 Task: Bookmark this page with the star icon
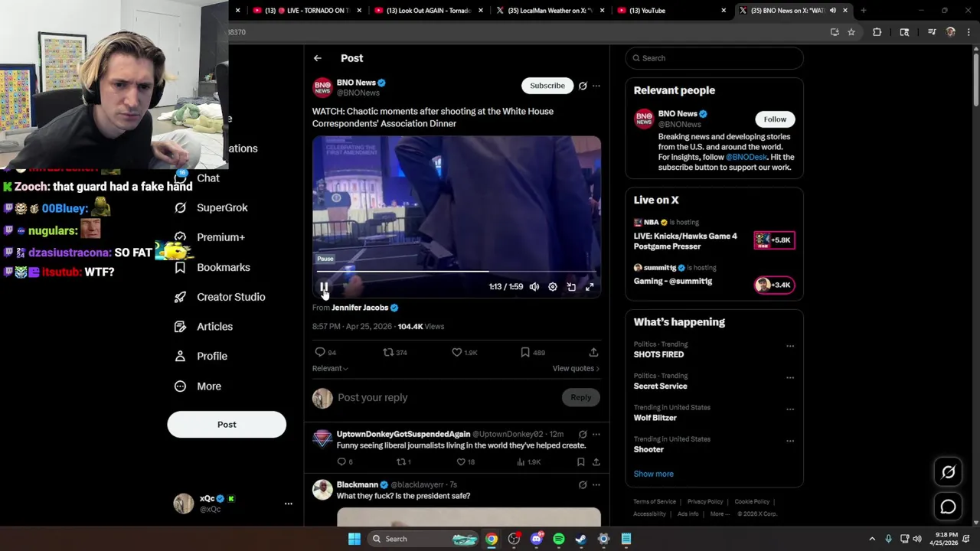point(851,32)
